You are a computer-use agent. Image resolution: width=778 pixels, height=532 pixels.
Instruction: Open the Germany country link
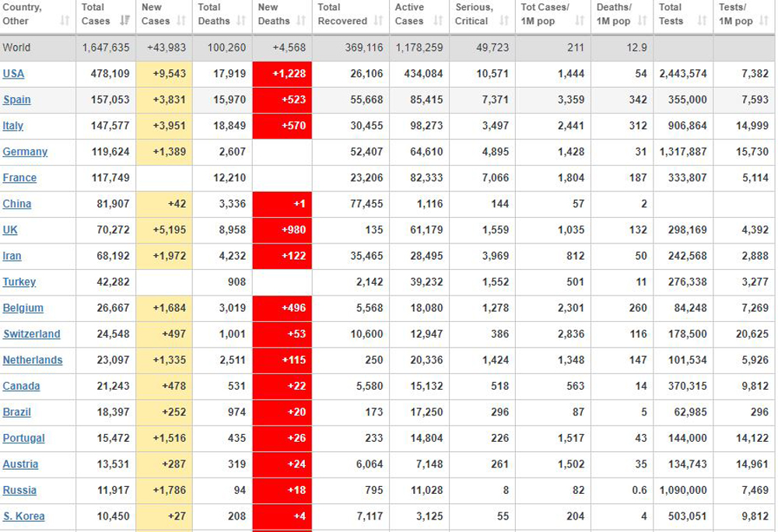click(x=25, y=152)
